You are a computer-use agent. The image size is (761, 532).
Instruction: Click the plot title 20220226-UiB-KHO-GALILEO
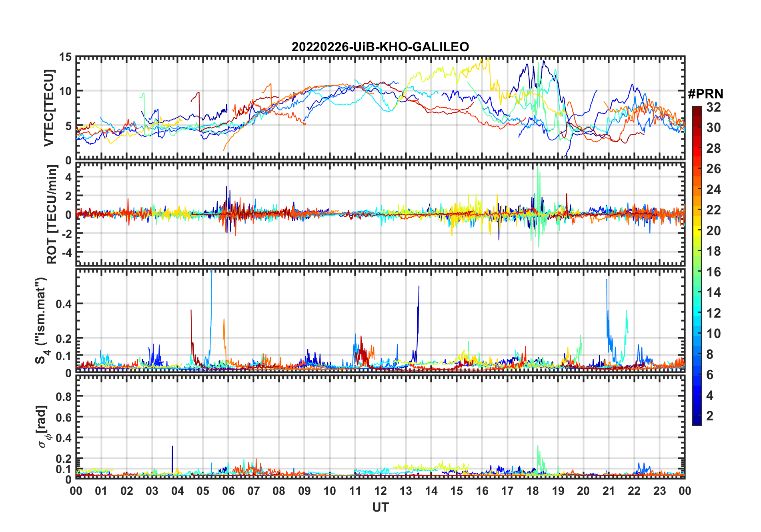pos(380,47)
